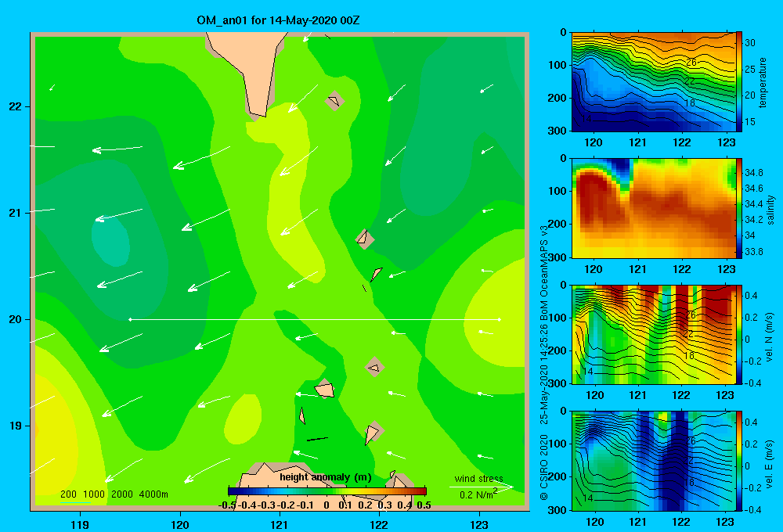Image resolution: width=783 pixels, height=532 pixels.
Task: Click the '0.5' maximum on height anomaly scale
Action: pyautogui.click(x=424, y=505)
